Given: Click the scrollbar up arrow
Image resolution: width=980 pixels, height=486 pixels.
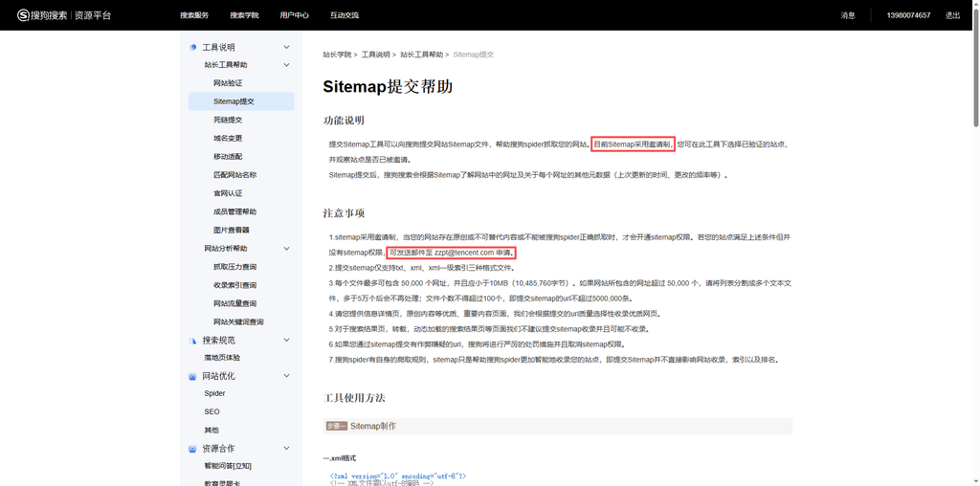Looking at the screenshot, I should point(974,4).
